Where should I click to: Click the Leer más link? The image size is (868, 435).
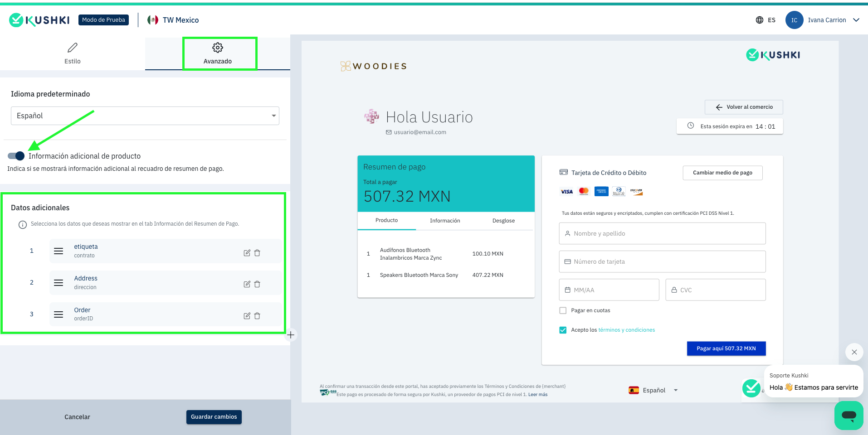(538, 395)
